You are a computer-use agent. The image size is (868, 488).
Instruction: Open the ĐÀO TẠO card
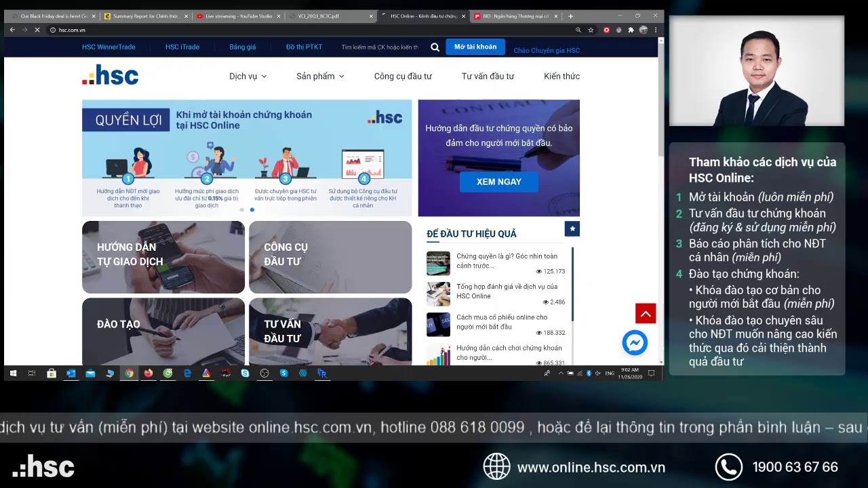pos(163,332)
